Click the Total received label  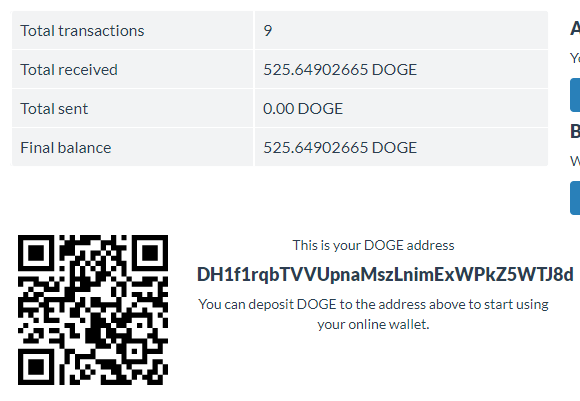click(69, 70)
